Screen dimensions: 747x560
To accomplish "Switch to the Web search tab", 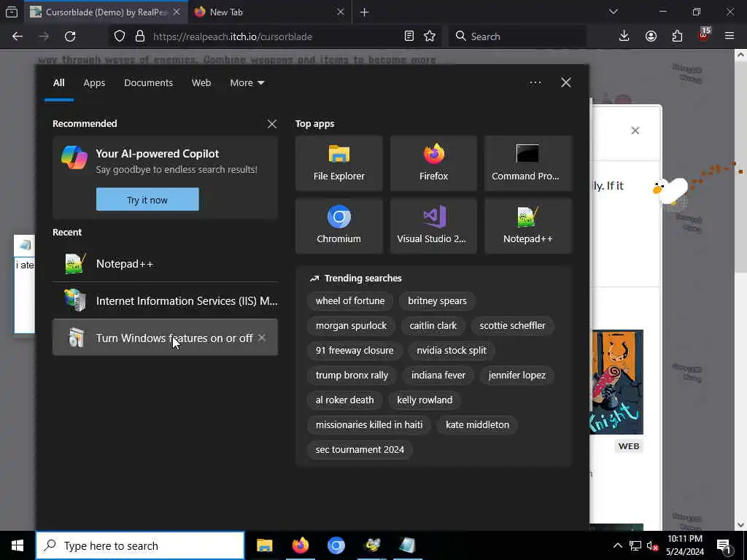I will click(201, 83).
